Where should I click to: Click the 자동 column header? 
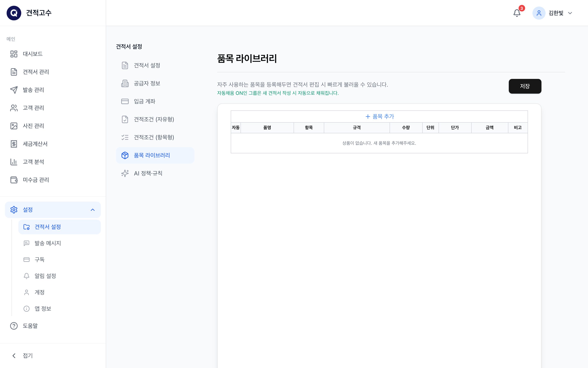[x=236, y=128]
